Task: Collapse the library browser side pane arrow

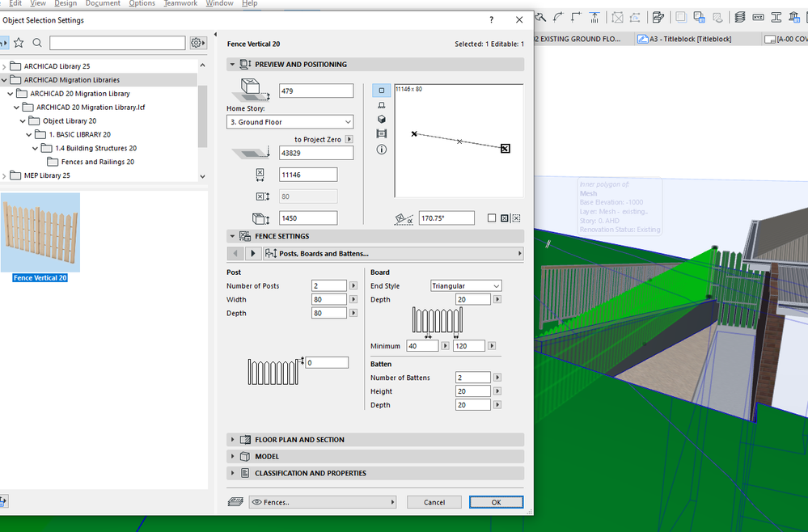Action: (x=215, y=35)
